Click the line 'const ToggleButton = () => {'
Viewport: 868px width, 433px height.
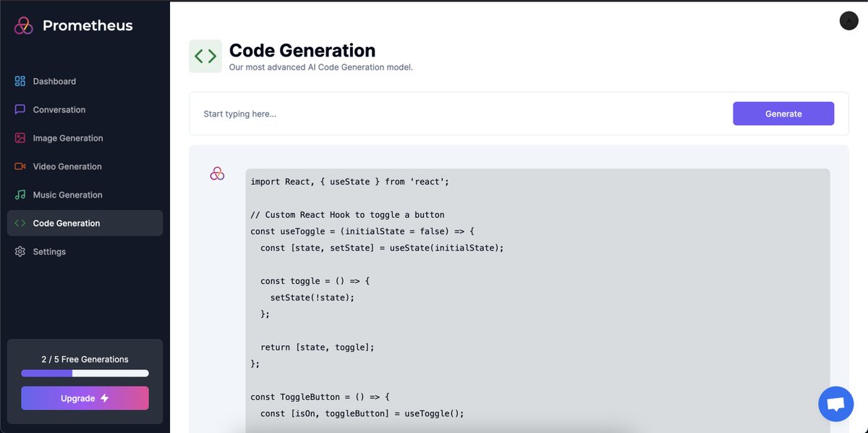pyautogui.click(x=320, y=397)
